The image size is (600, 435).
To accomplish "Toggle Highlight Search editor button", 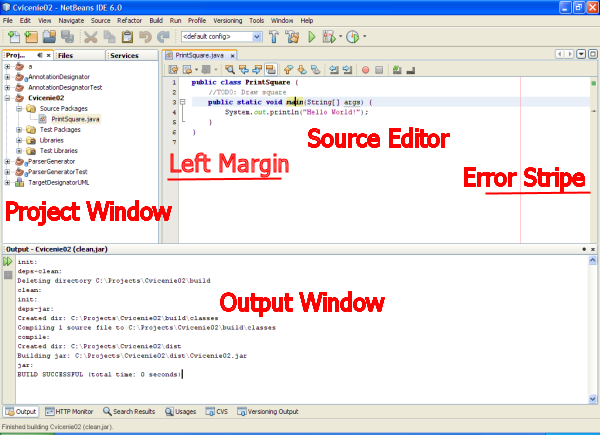I will point(271,69).
